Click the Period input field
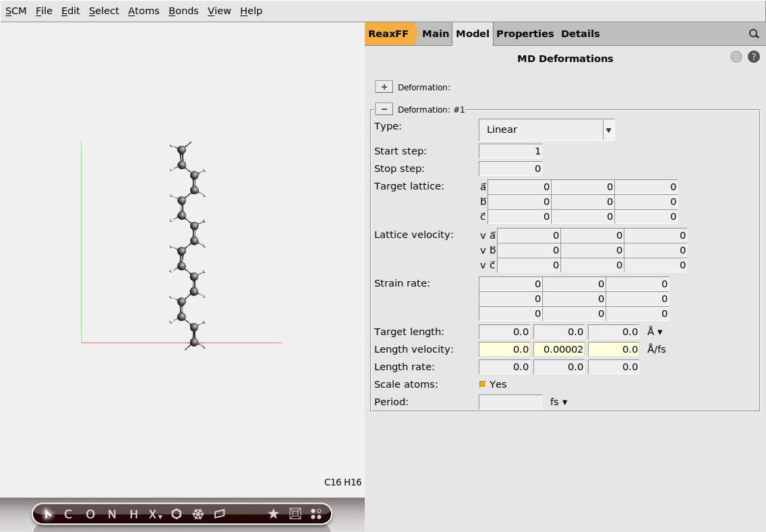The image size is (766, 532). [x=510, y=402]
